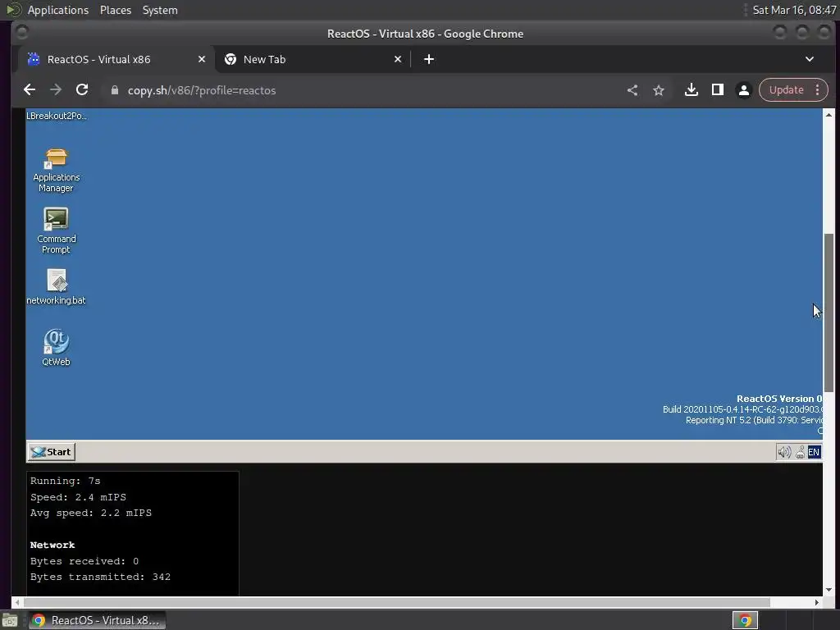Click Bytes received: 0 text
The height and width of the screenshot is (630, 840).
84,561
